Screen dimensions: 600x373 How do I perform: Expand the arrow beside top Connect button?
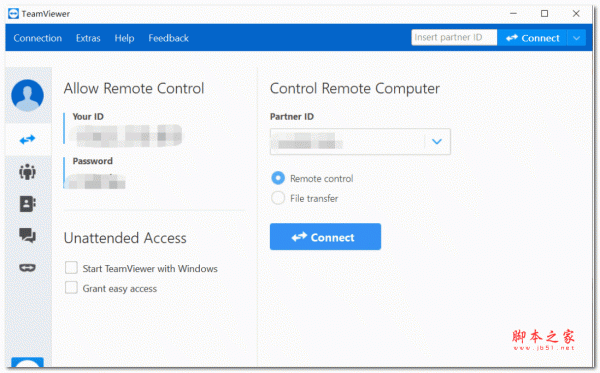(x=576, y=38)
